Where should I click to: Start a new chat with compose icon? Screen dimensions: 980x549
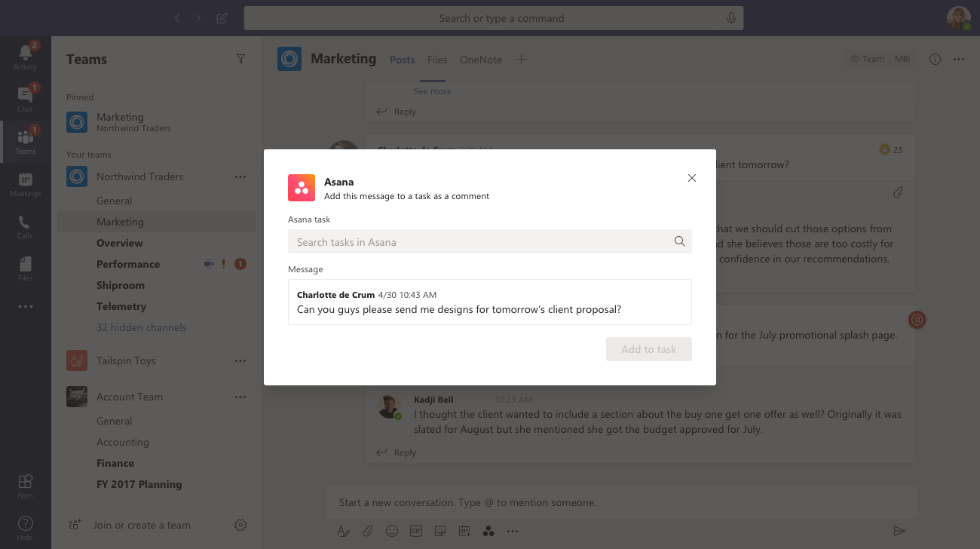222,18
